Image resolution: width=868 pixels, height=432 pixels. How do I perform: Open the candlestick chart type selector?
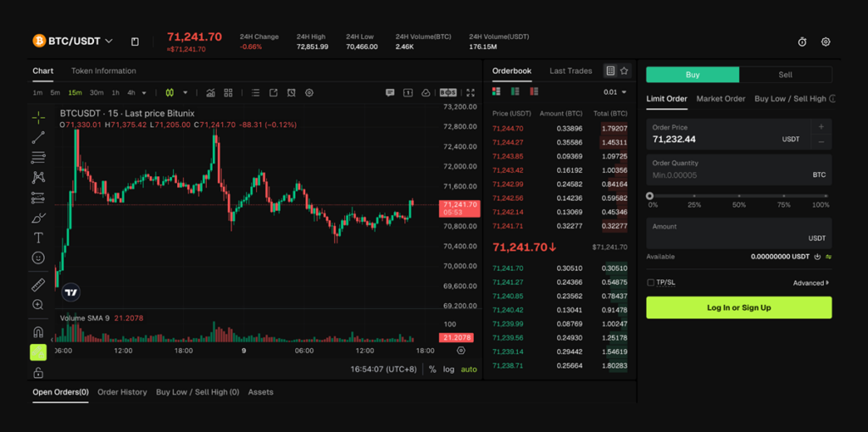170,93
